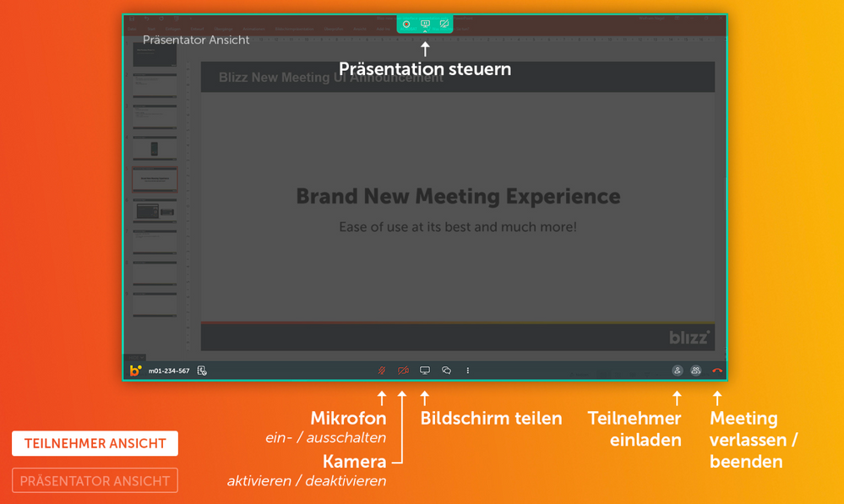844x504 pixels.
Task: Switch to PRÄSENTATOR ANSICHT
Action: (x=95, y=480)
